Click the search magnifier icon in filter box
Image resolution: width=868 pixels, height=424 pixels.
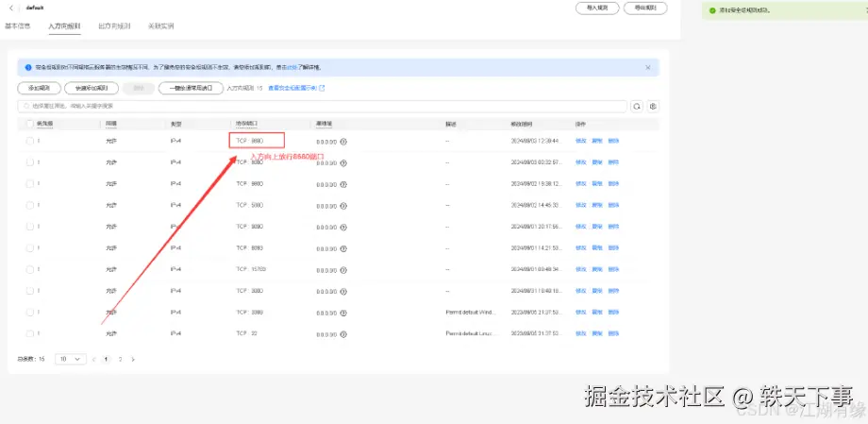(26, 106)
